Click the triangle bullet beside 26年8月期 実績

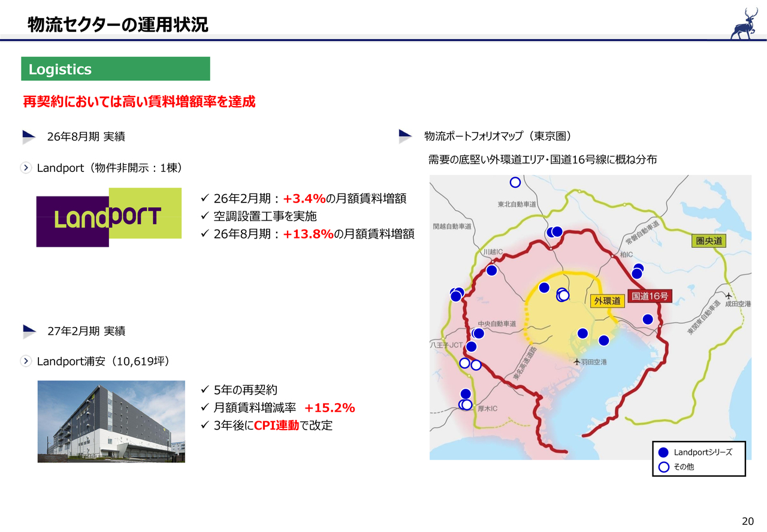(29, 137)
